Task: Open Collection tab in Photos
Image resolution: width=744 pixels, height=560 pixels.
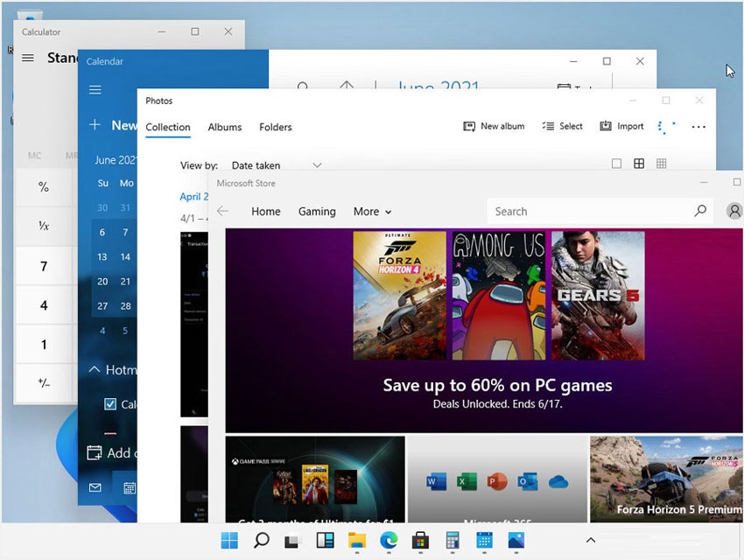Action: click(168, 127)
